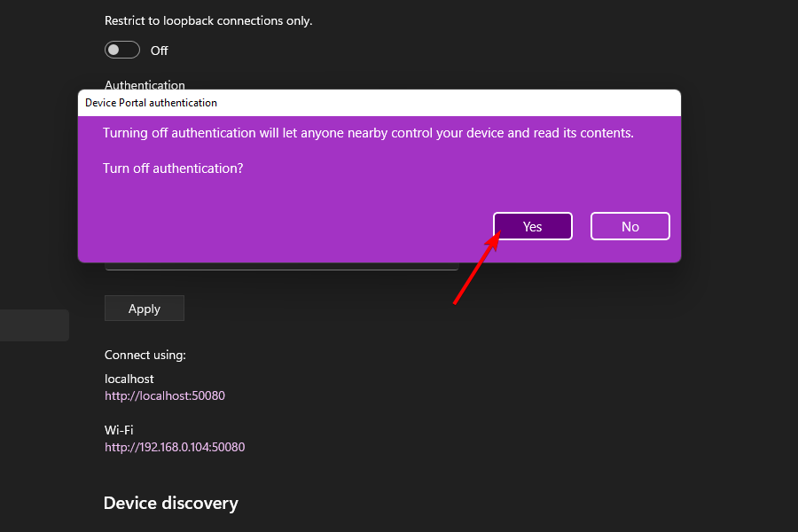The image size is (798, 532).
Task: Click the Off label beside the loopback switch
Action: click(x=160, y=51)
